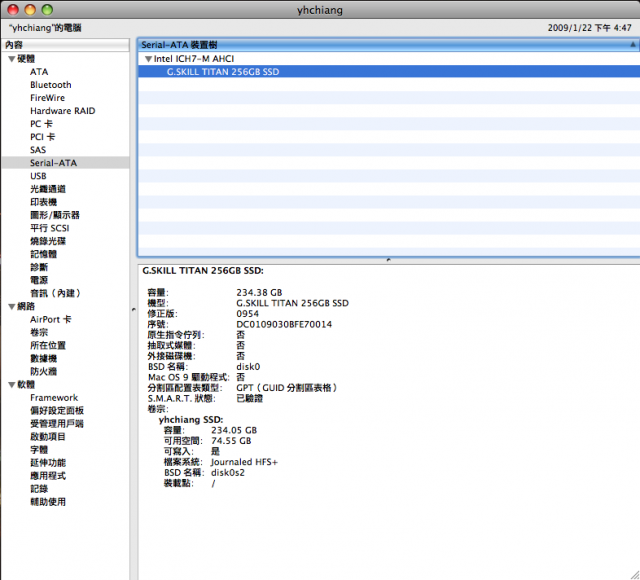Open the PC 卡 entry

[41, 124]
